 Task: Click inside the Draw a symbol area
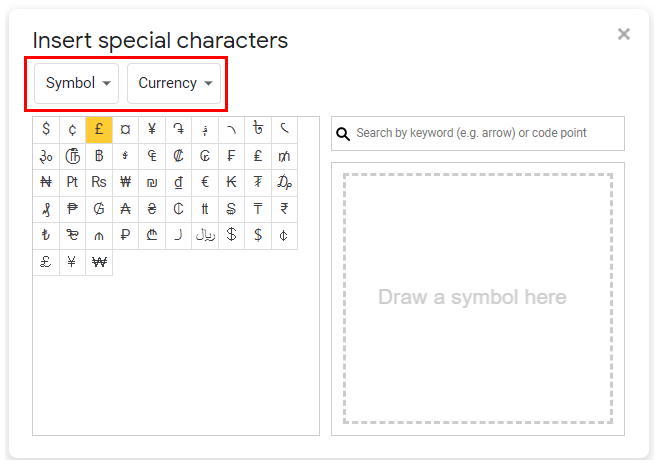click(477, 298)
